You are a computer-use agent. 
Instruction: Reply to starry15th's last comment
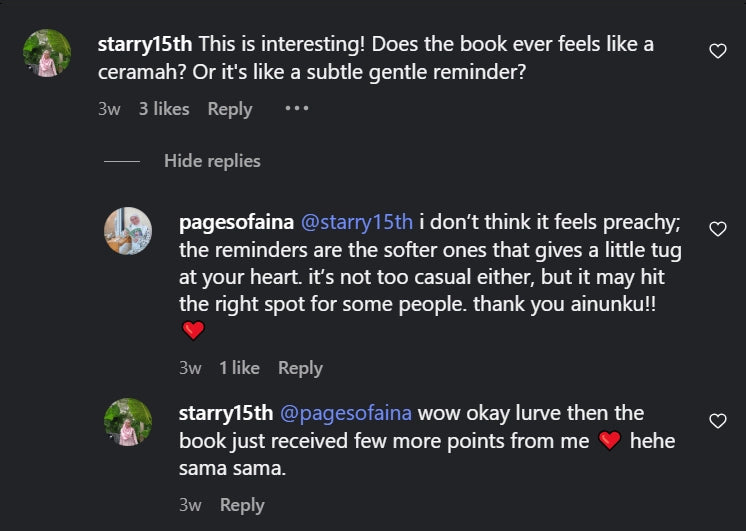click(x=242, y=505)
